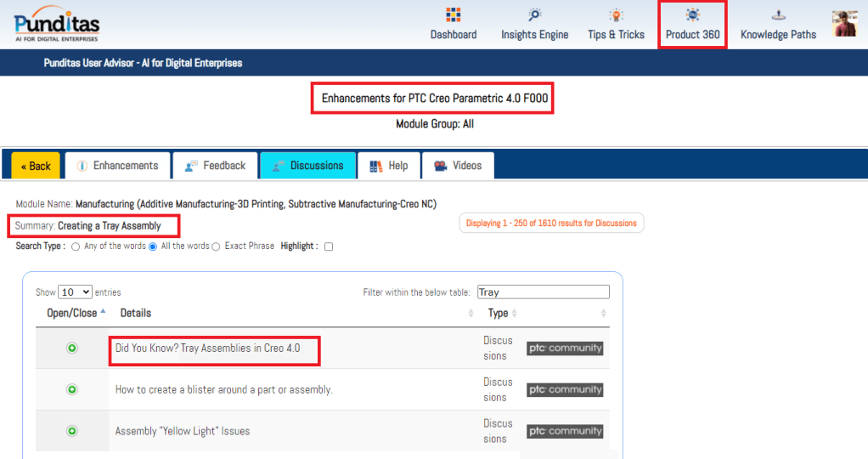
Task: Open the Videos tab
Action: pyautogui.click(x=458, y=166)
